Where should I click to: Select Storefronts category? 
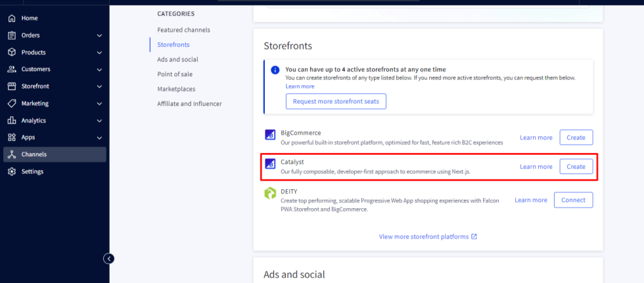pyautogui.click(x=173, y=45)
